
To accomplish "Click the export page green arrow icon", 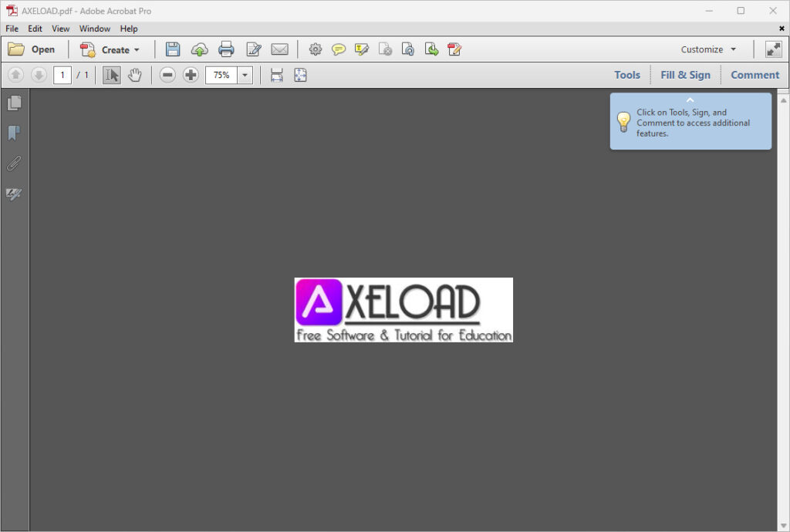I will 431,49.
